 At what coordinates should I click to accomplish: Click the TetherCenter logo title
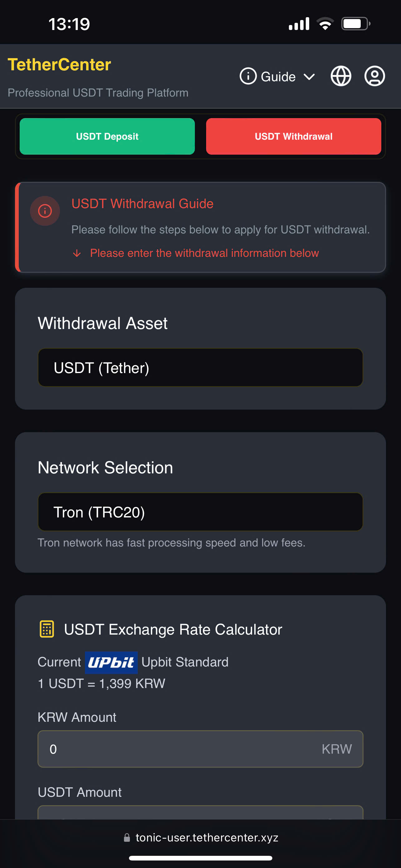(59, 64)
